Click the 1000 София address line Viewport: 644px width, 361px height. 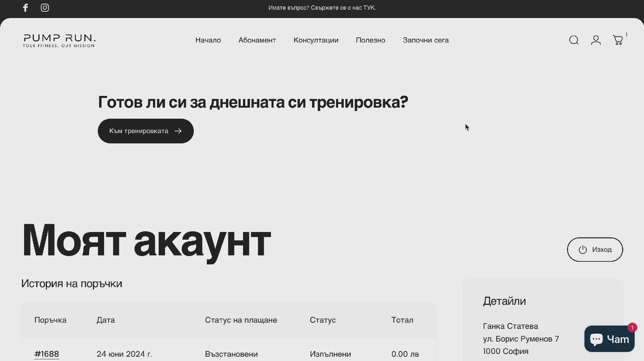[x=506, y=351]
